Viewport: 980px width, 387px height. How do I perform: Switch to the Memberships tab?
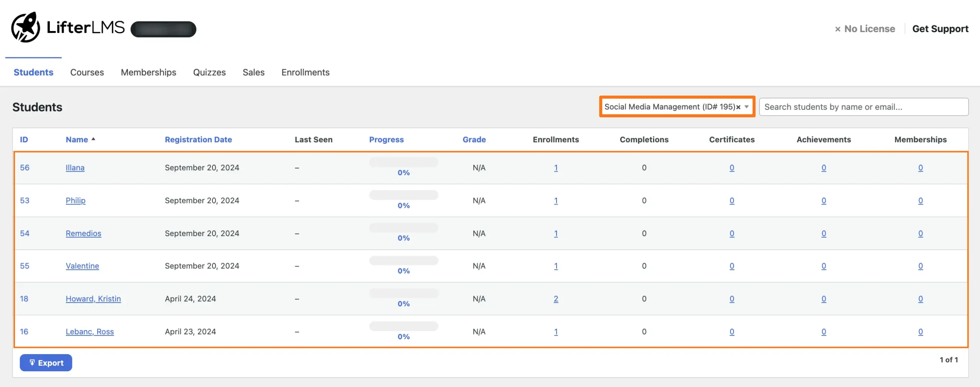coord(148,72)
